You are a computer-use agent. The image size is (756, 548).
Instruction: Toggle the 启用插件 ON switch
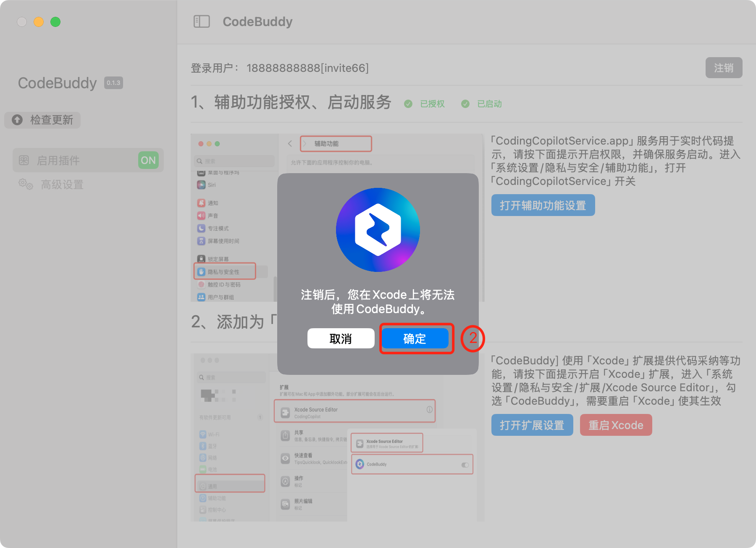tap(148, 160)
